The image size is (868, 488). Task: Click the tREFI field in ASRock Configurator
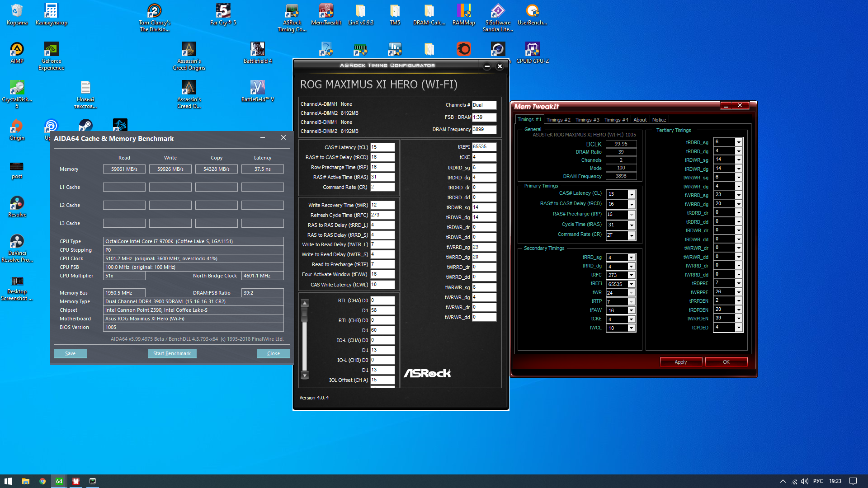[484, 147]
